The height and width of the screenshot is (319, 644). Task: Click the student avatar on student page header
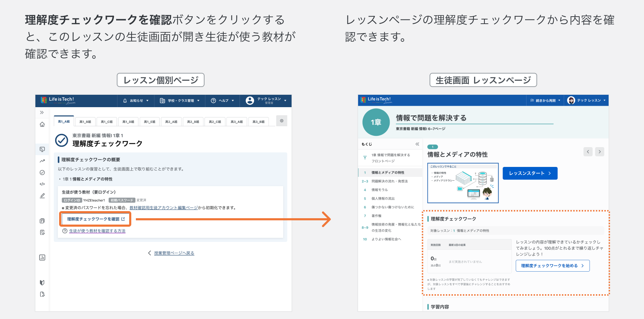click(571, 100)
